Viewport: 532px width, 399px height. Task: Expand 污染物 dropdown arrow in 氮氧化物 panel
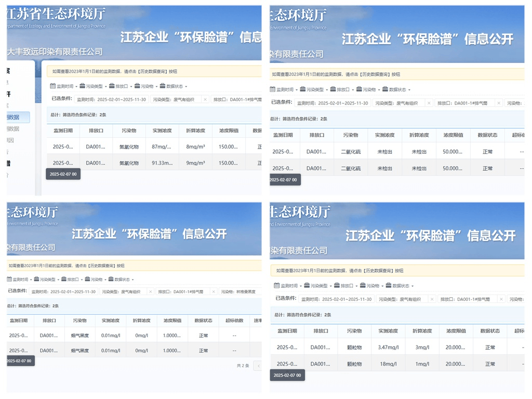click(156, 87)
